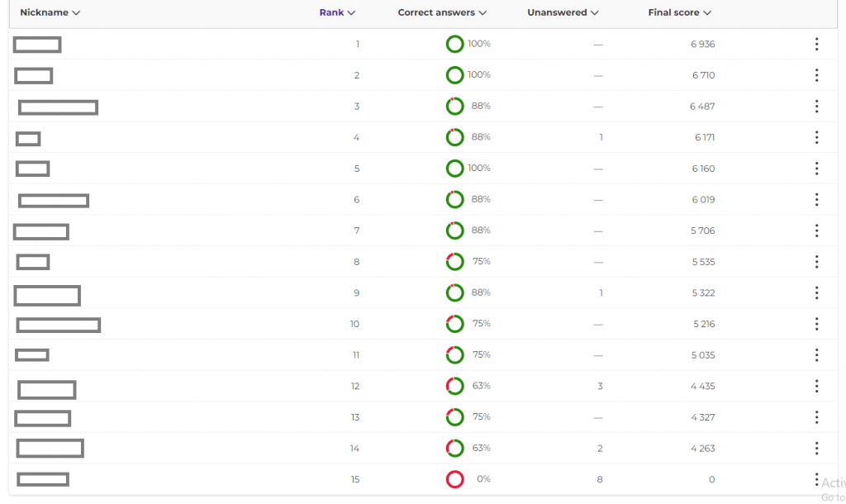The image size is (846, 504).
Task: Sort table by Rank column
Action: point(337,13)
